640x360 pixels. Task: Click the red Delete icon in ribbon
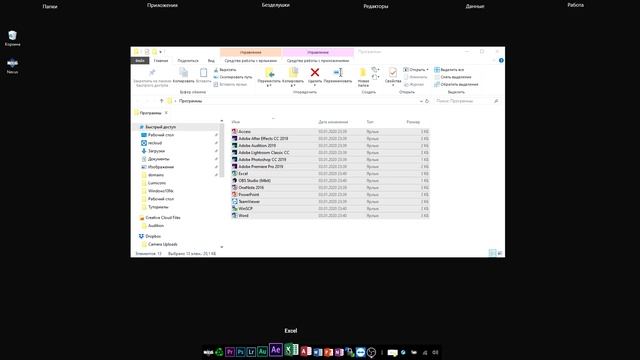coord(315,72)
